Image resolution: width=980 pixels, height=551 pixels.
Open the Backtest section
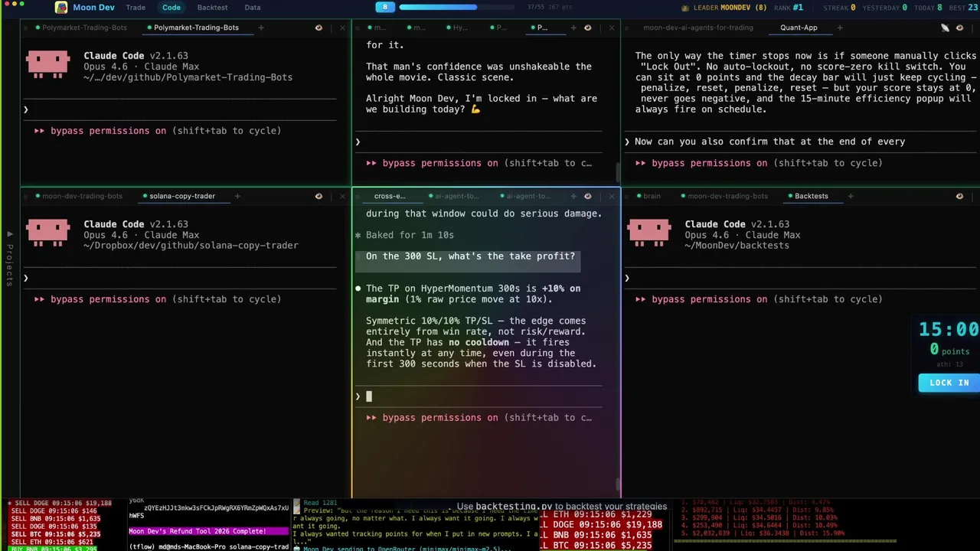212,8
